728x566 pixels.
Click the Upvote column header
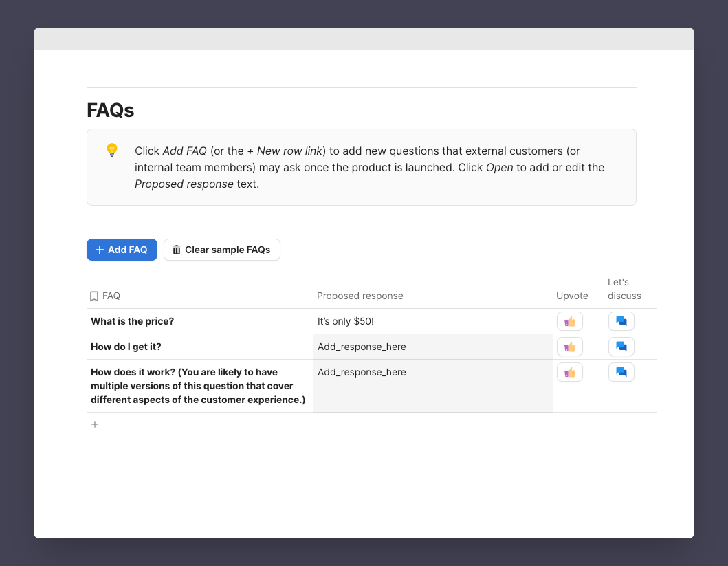(572, 296)
